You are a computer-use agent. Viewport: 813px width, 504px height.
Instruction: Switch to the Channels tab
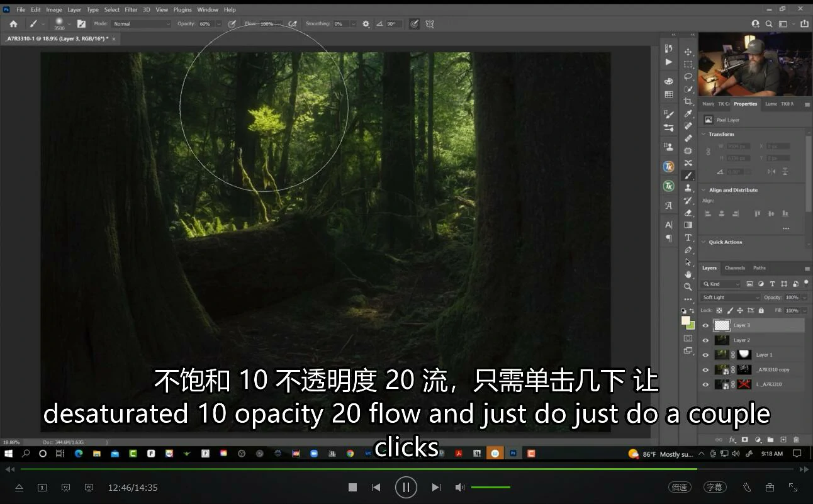pos(734,268)
